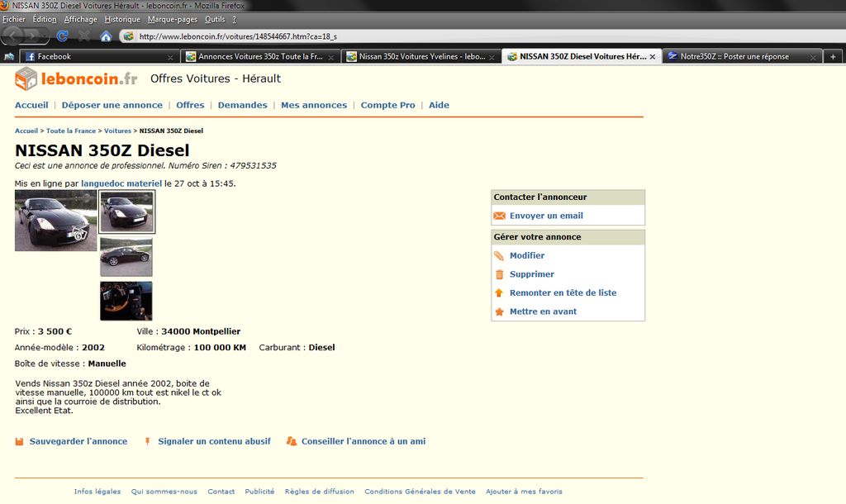This screenshot has width=846, height=504.
Task: Click the Firefox reload page icon
Action: click(63, 36)
